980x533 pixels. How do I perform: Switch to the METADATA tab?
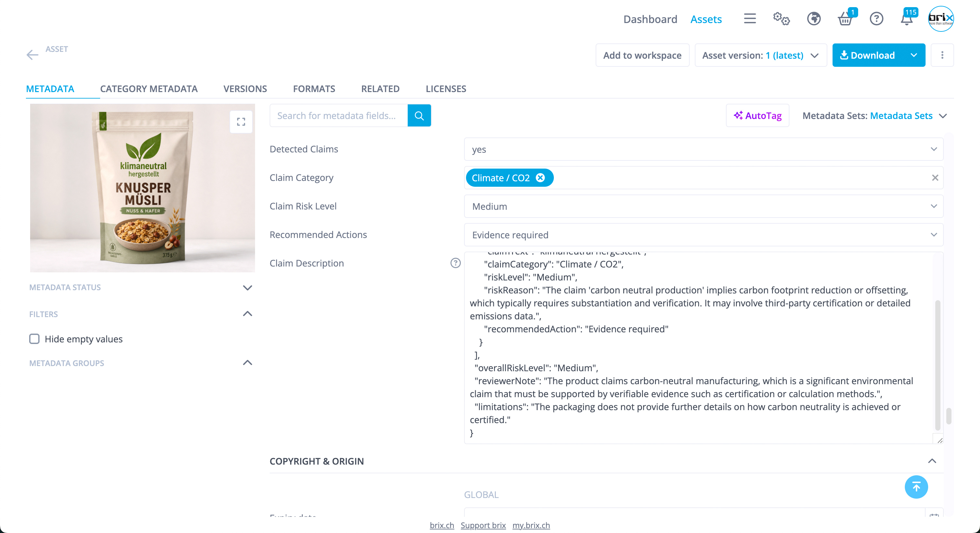tap(50, 89)
